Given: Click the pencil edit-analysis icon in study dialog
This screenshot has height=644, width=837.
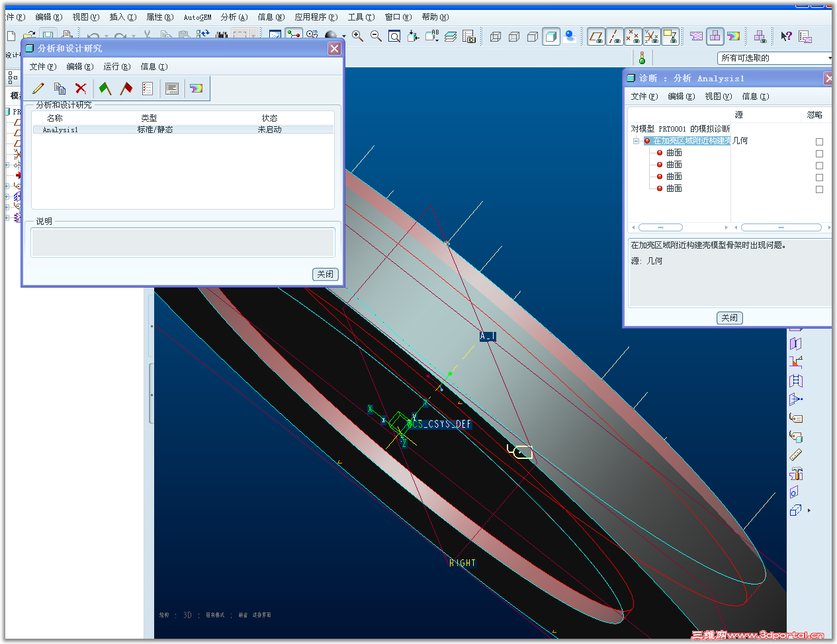Looking at the screenshot, I should [x=38, y=88].
